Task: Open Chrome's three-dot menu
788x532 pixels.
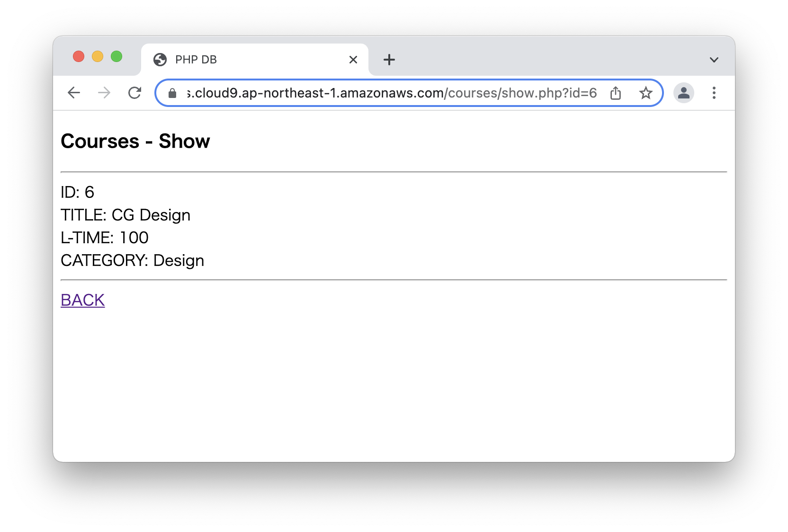Action: pos(714,93)
